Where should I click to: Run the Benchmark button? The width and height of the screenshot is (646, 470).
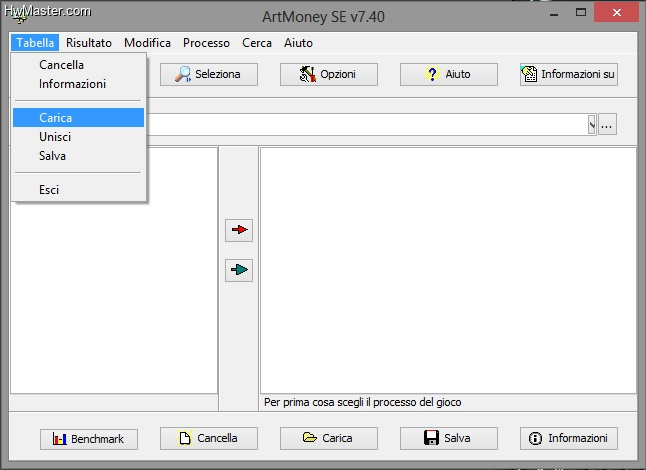pos(89,439)
